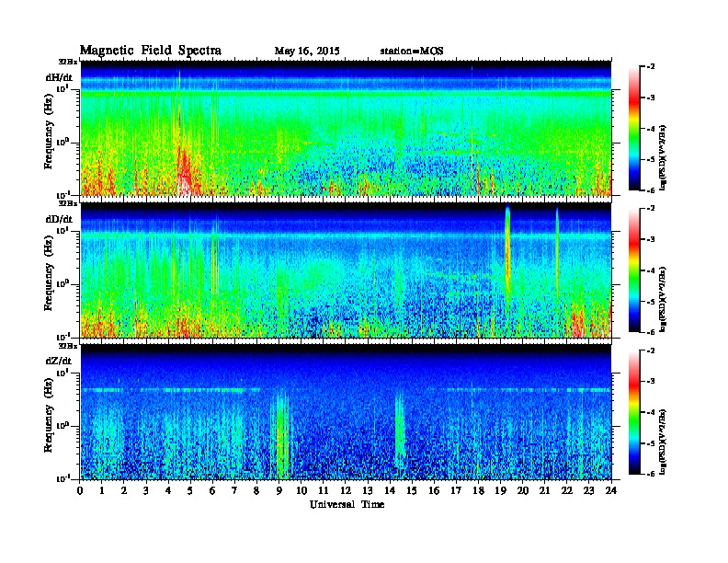Click hour tick '8' on time axis

pos(256,491)
